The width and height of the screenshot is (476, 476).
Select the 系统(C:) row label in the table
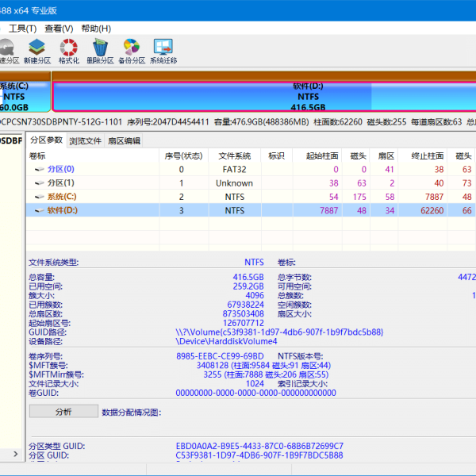[x=62, y=197]
